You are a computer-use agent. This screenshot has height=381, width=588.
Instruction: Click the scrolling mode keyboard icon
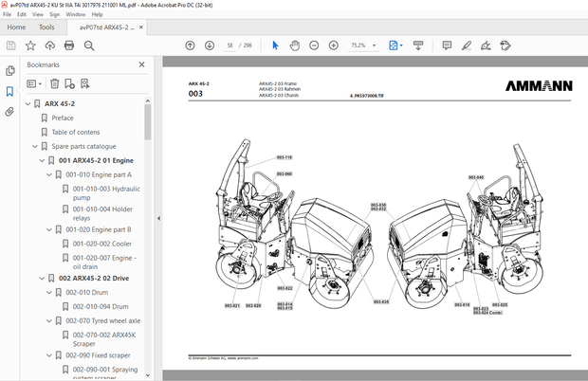point(418,45)
